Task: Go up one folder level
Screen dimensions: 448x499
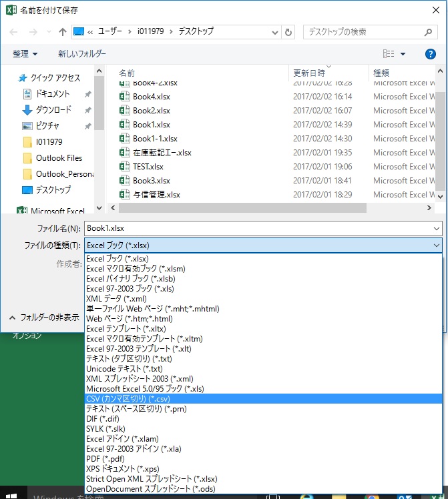Action: click(x=62, y=32)
